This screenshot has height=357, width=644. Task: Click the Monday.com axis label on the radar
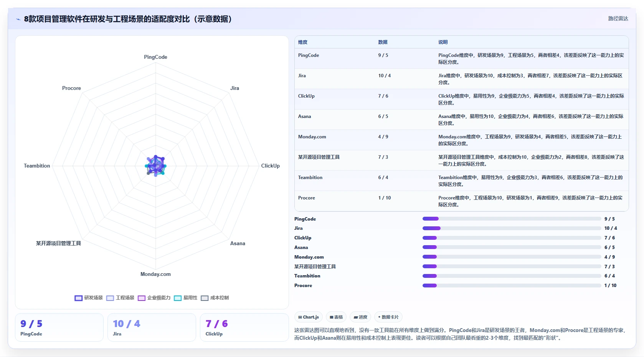[x=155, y=274]
